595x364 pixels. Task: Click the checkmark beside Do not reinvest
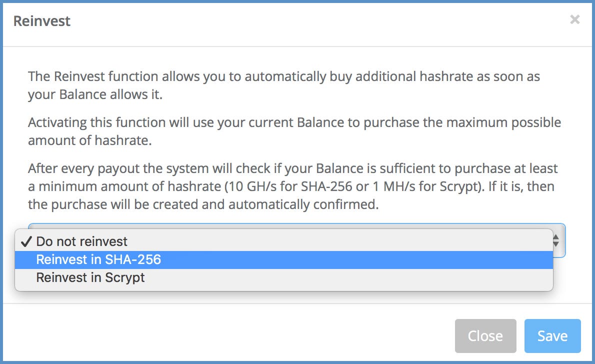(26, 241)
